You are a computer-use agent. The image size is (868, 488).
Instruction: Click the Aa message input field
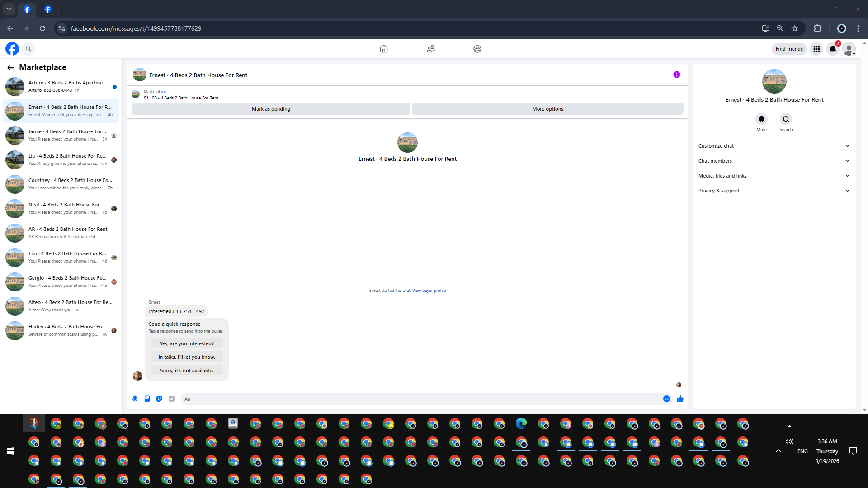pos(420,399)
